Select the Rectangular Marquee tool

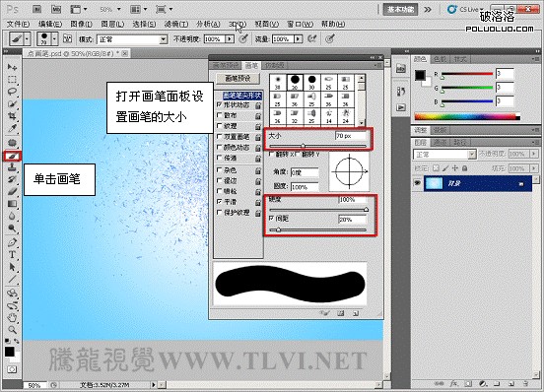pyautogui.click(x=12, y=80)
